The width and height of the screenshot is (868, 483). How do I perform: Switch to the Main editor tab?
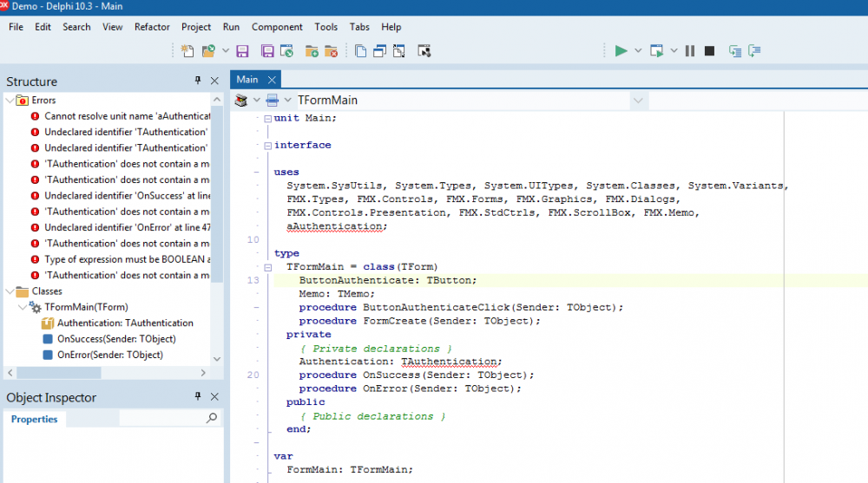click(x=247, y=80)
